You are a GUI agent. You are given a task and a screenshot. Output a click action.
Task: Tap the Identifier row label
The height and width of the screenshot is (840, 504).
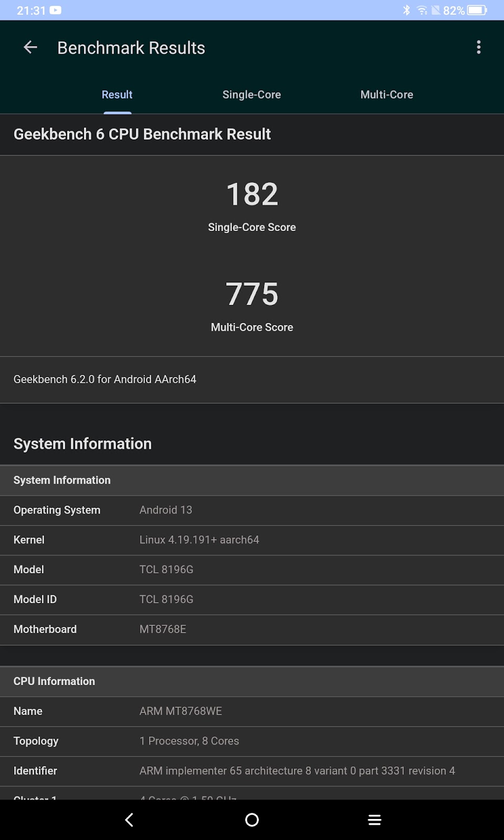pos(35,771)
